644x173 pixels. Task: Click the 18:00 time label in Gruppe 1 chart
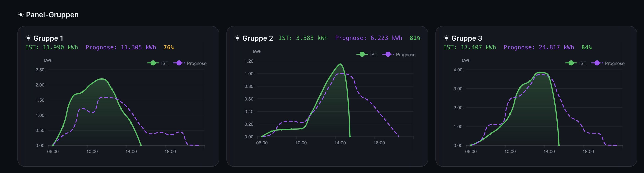170,151
